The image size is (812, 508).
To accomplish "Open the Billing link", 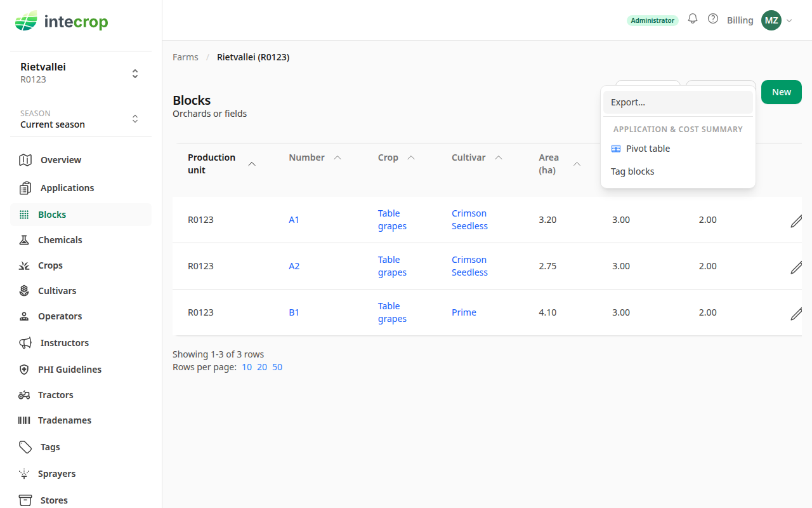I will click(x=740, y=20).
